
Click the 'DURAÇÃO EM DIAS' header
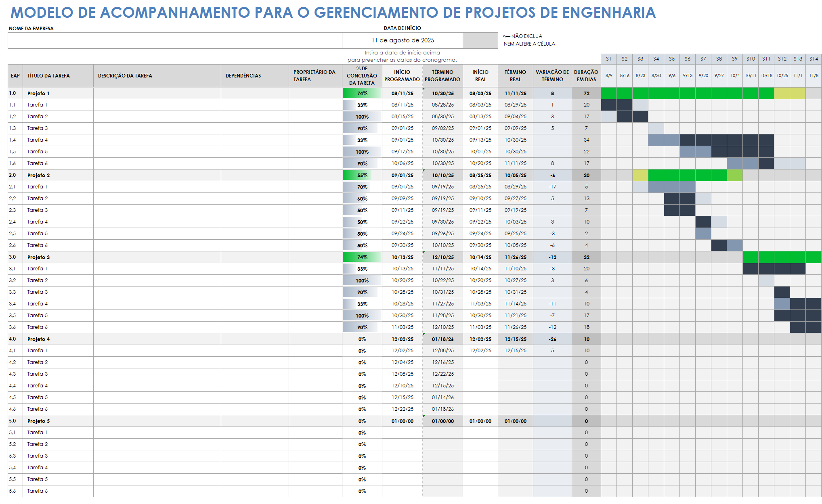coord(586,76)
